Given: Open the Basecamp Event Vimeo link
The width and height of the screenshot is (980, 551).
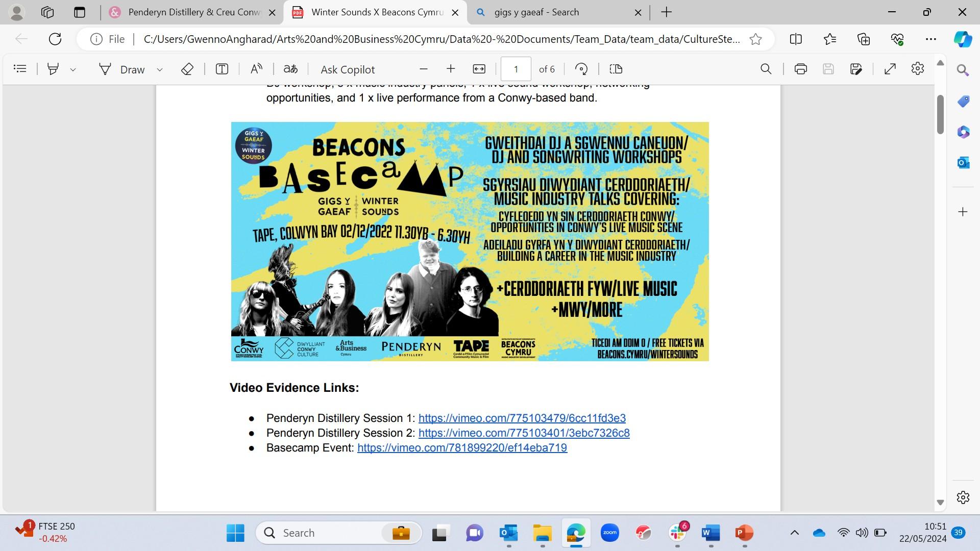Looking at the screenshot, I should click(462, 448).
